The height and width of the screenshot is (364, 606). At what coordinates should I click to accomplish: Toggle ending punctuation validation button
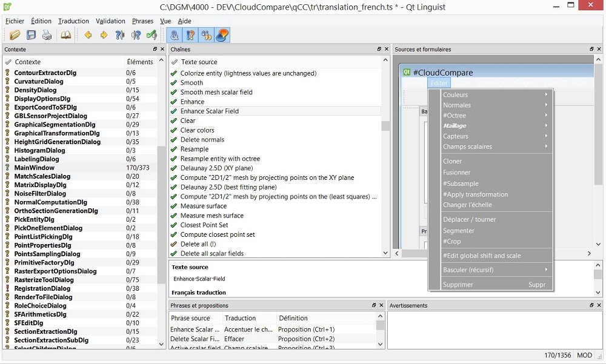tap(190, 35)
